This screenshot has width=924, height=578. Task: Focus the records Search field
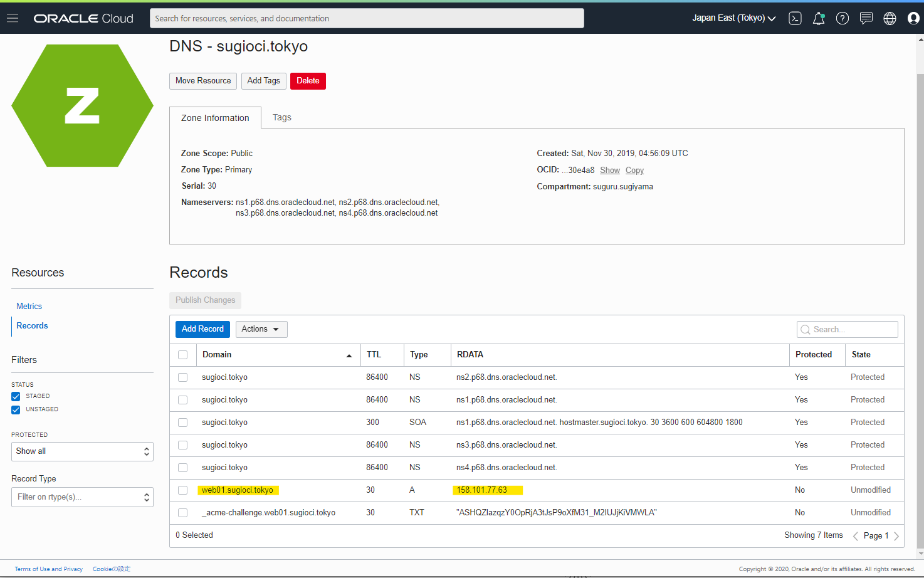[848, 330]
